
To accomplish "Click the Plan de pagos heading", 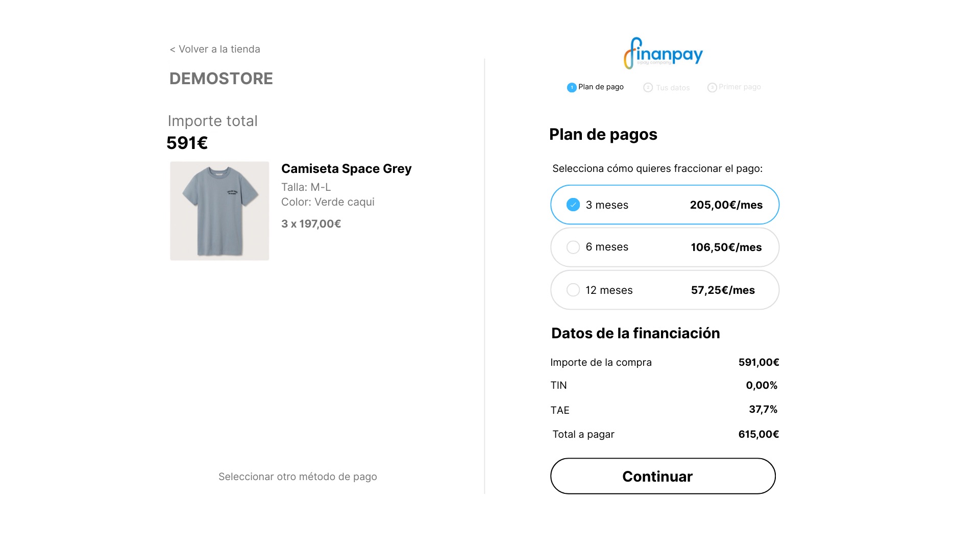I will tap(603, 134).
